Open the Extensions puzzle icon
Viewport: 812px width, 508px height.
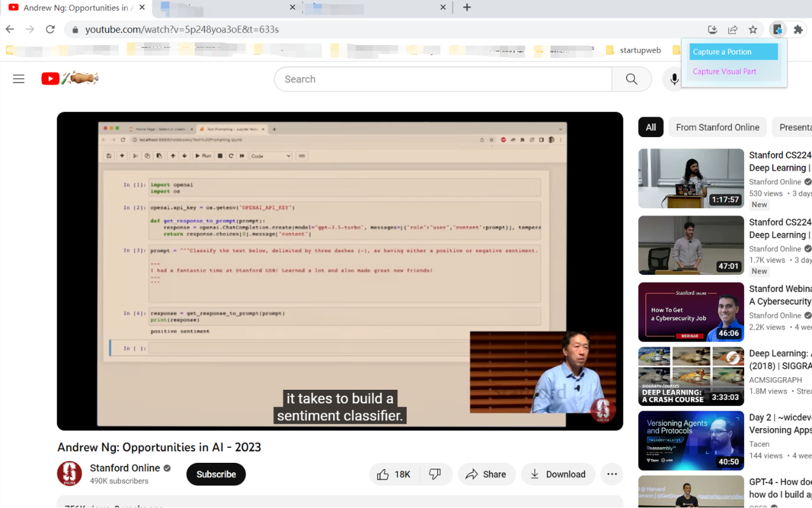pos(798,29)
